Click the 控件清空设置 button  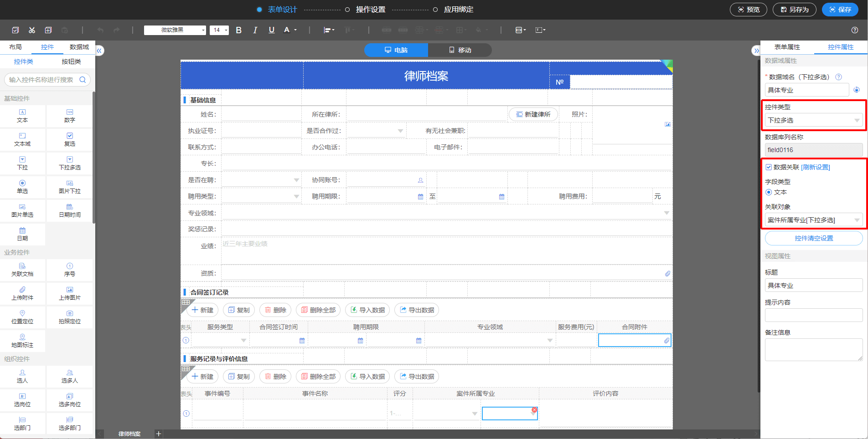pos(814,238)
